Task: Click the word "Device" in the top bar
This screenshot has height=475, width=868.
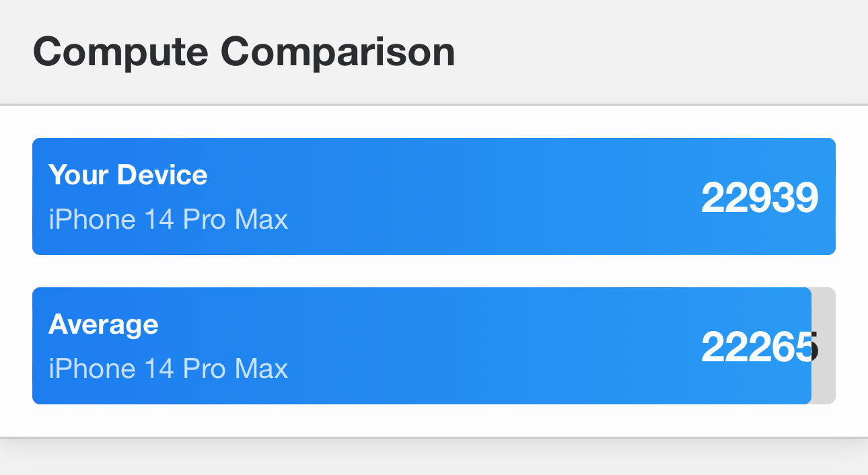Action: [162, 175]
